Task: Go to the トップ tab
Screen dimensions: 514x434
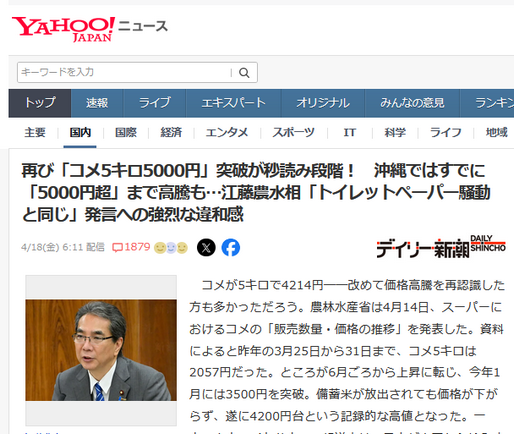Action: click(x=40, y=103)
